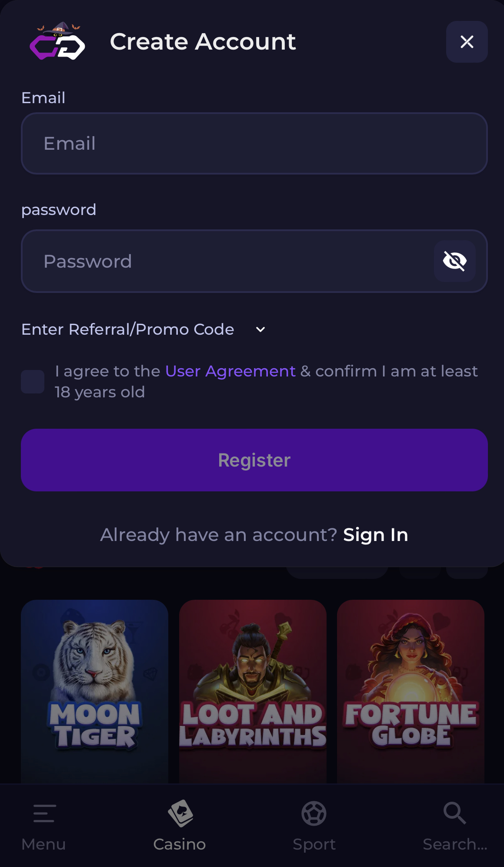Toggle password visibility eye icon
This screenshot has width=504, height=867.
[x=454, y=261]
